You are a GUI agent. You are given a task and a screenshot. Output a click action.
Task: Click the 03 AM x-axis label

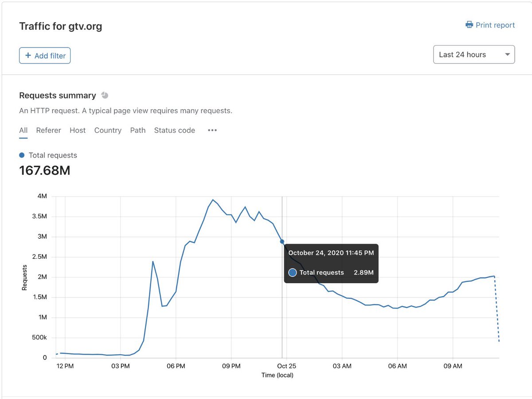(x=342, y=366)
